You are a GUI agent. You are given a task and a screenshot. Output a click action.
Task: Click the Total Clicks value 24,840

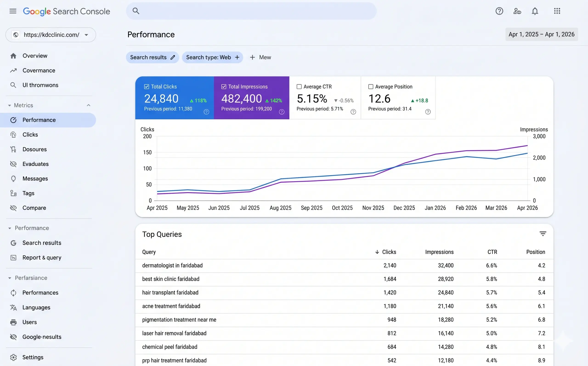(x=161, y=99)
